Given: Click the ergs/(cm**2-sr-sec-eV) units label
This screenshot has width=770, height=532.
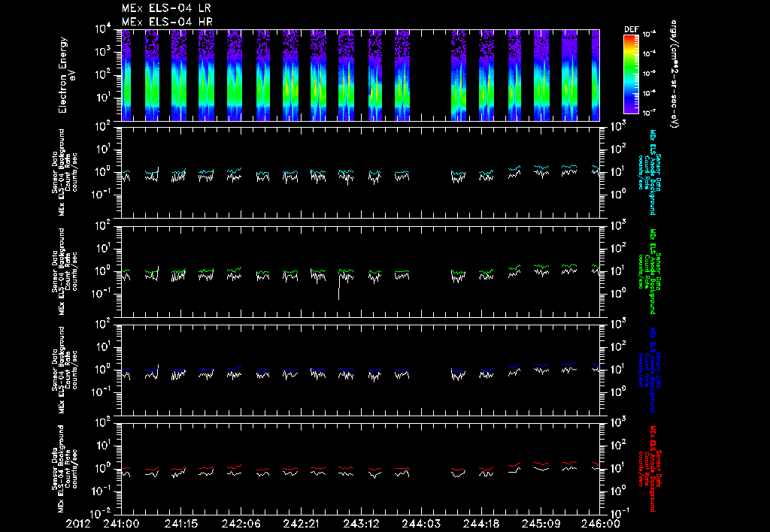Looking at the screenshot, I should 675,74.
